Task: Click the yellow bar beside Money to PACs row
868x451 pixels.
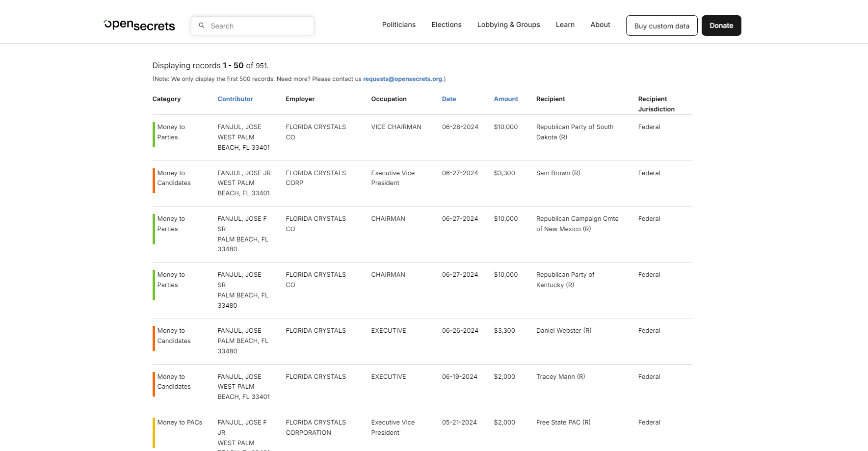Action: click(x=154, y=432)
